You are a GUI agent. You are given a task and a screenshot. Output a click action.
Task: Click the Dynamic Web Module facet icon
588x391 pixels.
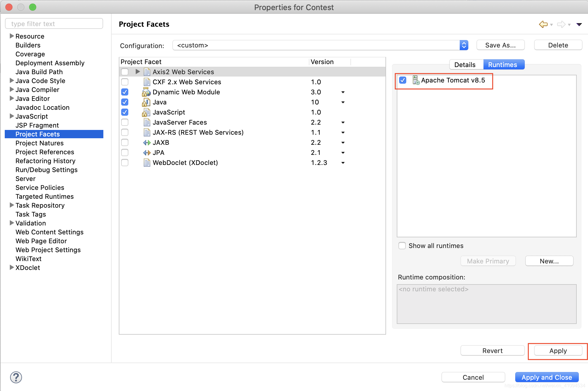[x=146, y=92]
